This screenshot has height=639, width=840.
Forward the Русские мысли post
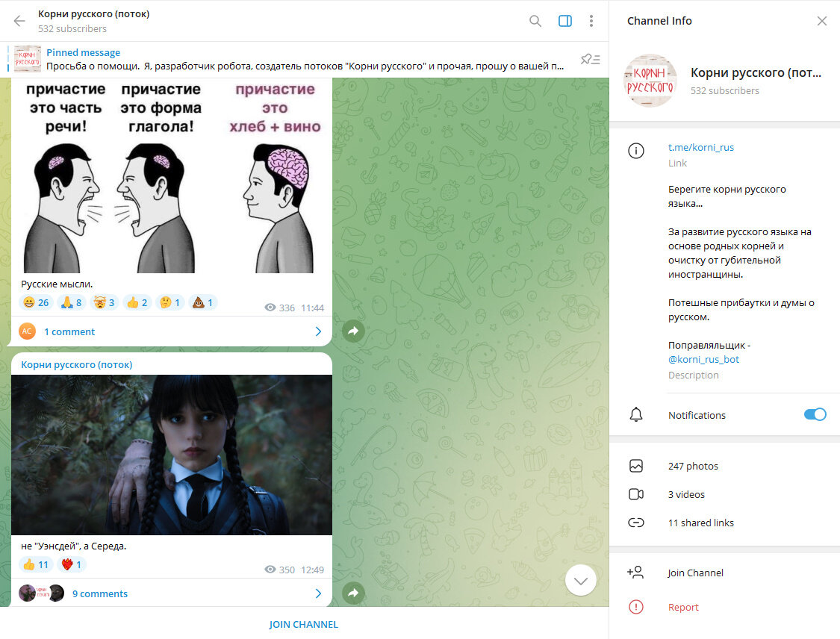click(x=353, y=331)
